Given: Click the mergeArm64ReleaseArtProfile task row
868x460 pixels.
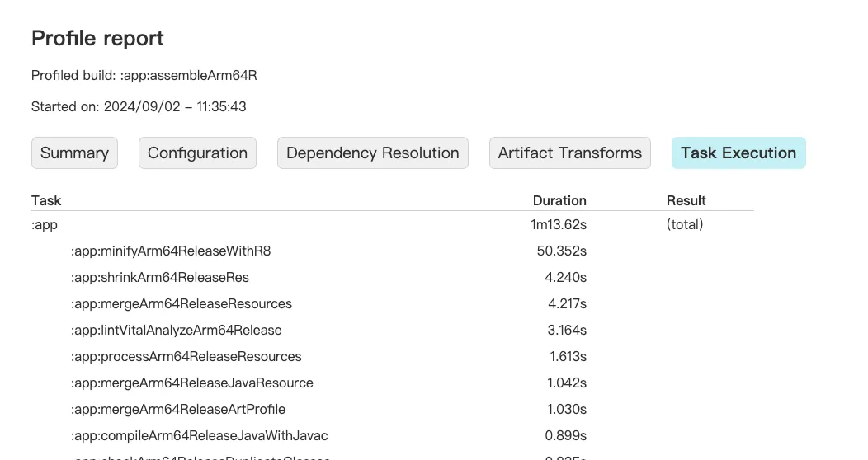Looking at the screenshot, I should (178, 409).
